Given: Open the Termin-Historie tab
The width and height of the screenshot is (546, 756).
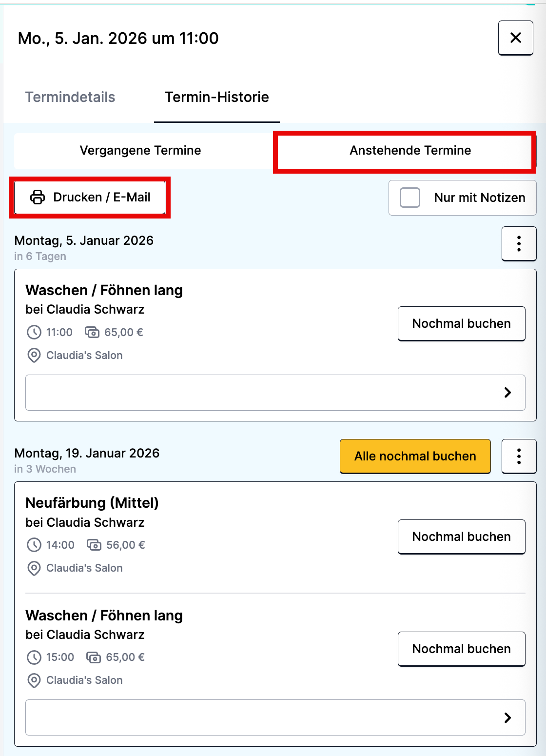Looking at the screenshot, I should pos(216,97).
